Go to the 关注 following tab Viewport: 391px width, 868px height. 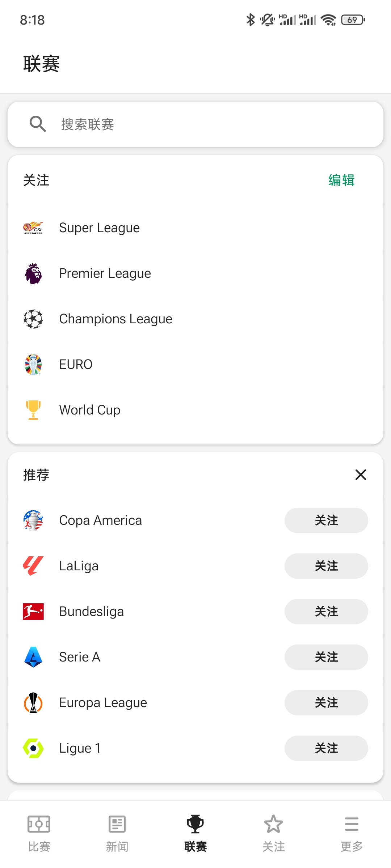coord(274,832)
